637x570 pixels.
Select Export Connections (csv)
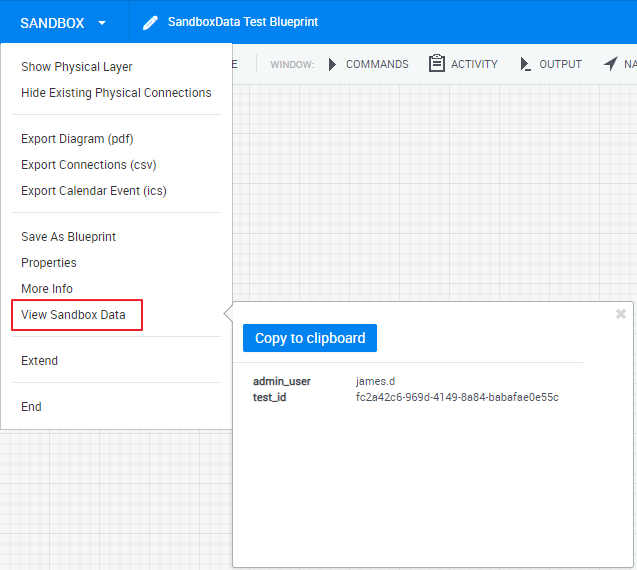[x=89, y=165]
